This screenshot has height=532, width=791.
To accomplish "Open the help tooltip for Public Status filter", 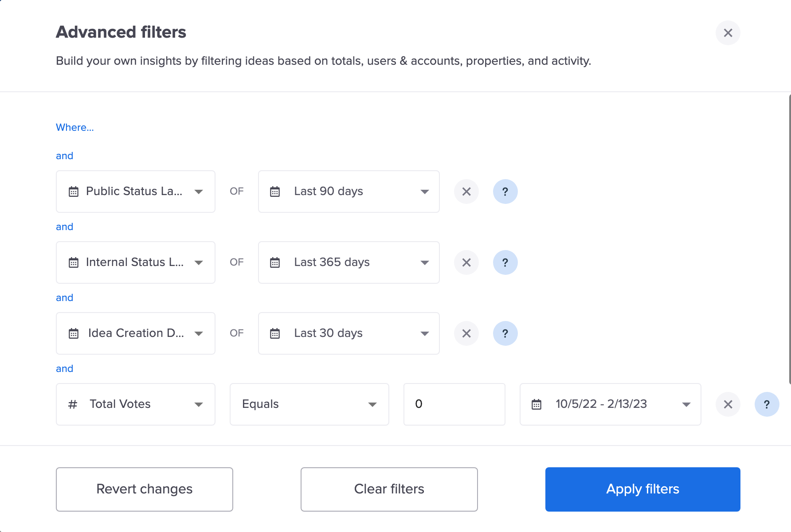I will point(505,192).
